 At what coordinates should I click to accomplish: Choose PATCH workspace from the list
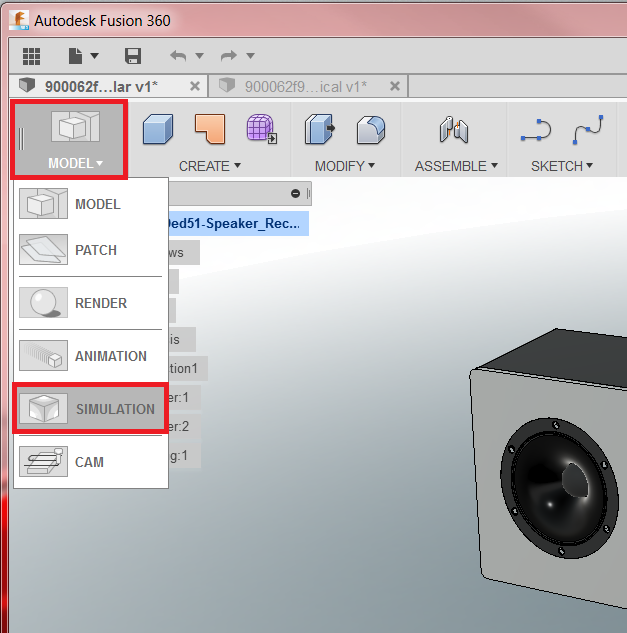coord(91,250)
